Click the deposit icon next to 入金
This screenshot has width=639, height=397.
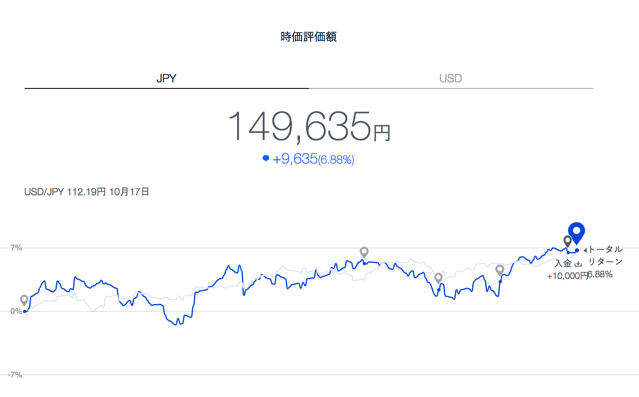[x=578, y=264]
